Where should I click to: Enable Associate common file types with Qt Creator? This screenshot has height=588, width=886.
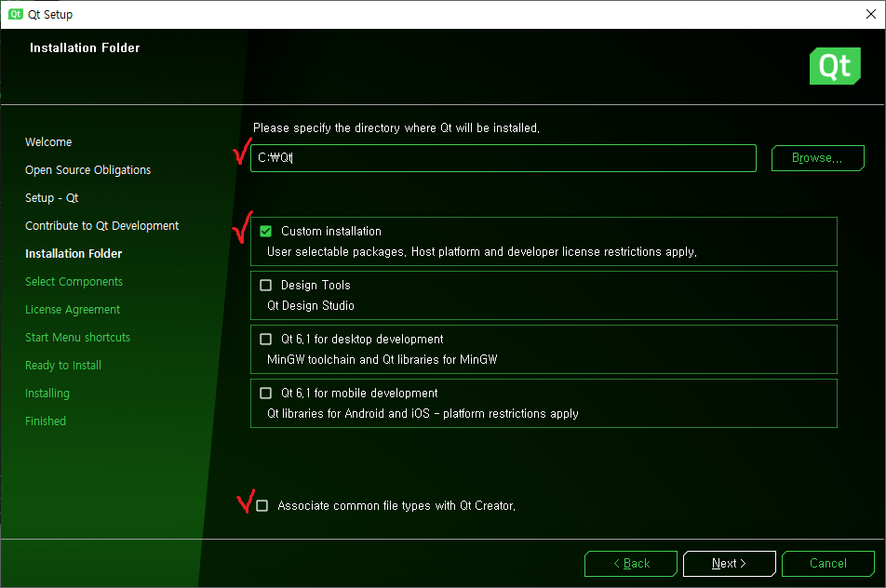(x=262, y=506)
